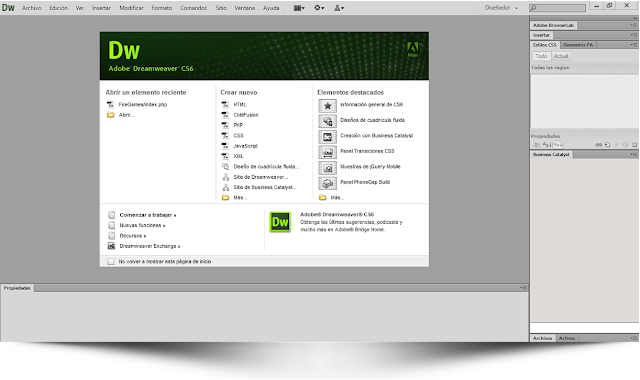Viewport: 640px width, 380px height.
Task: Click the Panel PhoneGap Build icon
Action: coord(327,183)
